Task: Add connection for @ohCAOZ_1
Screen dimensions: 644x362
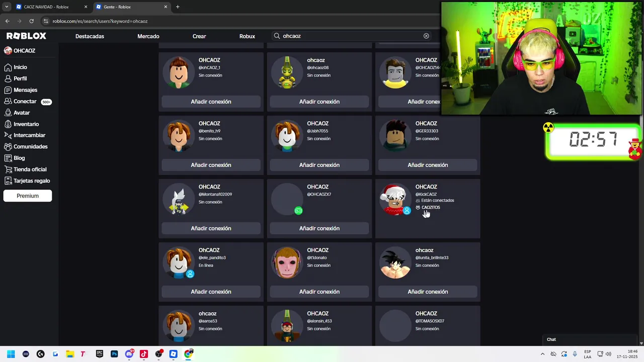Action: [x=211, y=102]
